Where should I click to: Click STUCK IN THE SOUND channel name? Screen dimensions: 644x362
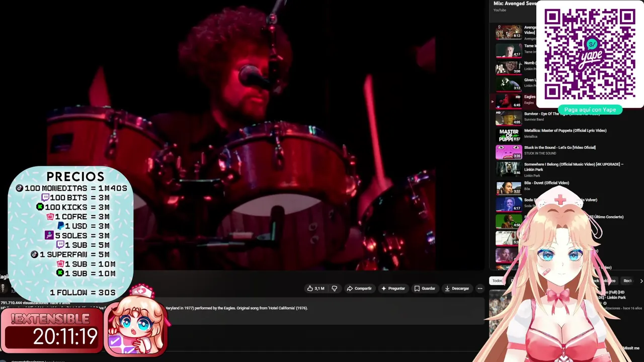click(x=540, y=153)
